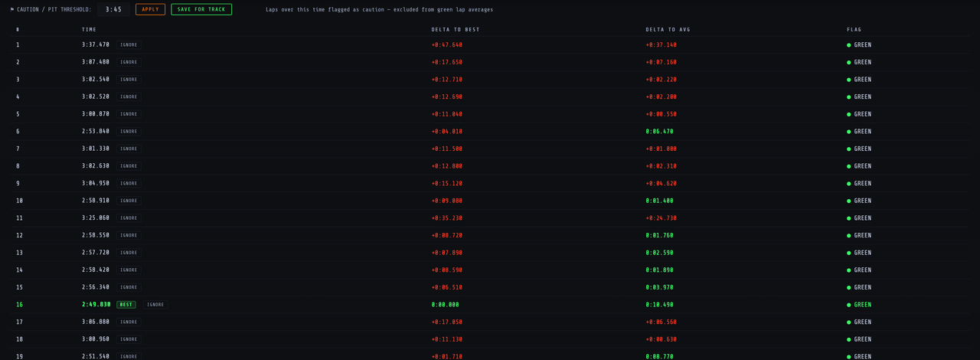Click the BEST badge on lap 16
This screenshot has width=980, height=360.
126,305
